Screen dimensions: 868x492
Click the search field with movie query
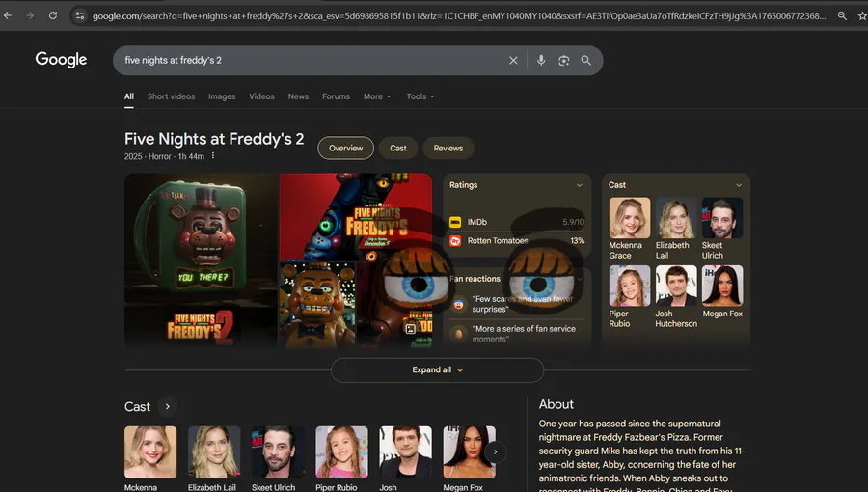312,61
